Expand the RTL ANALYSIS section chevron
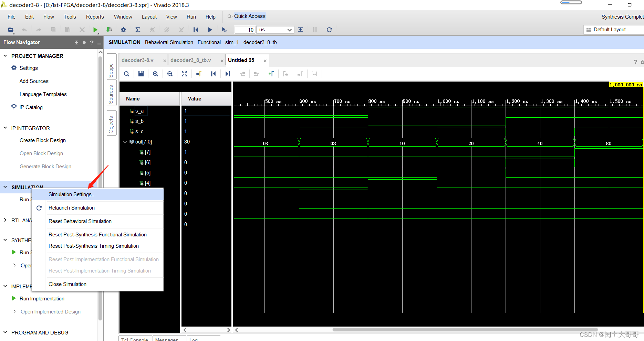Viewport: 644px width, 341px height. coord(5,220)
